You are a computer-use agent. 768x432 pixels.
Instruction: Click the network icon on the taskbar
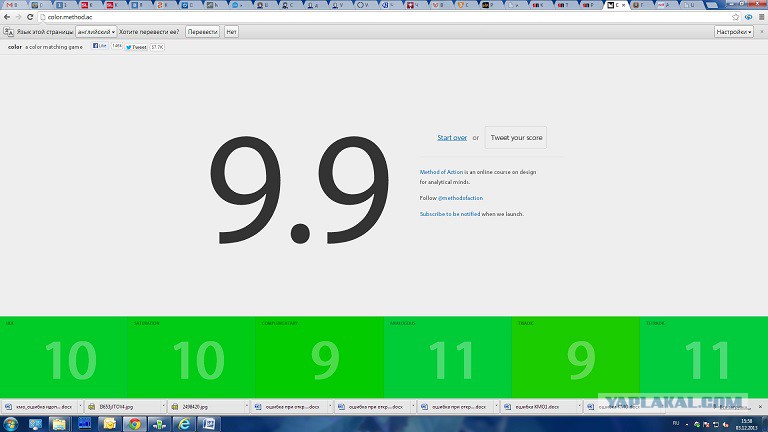point(159,424)
